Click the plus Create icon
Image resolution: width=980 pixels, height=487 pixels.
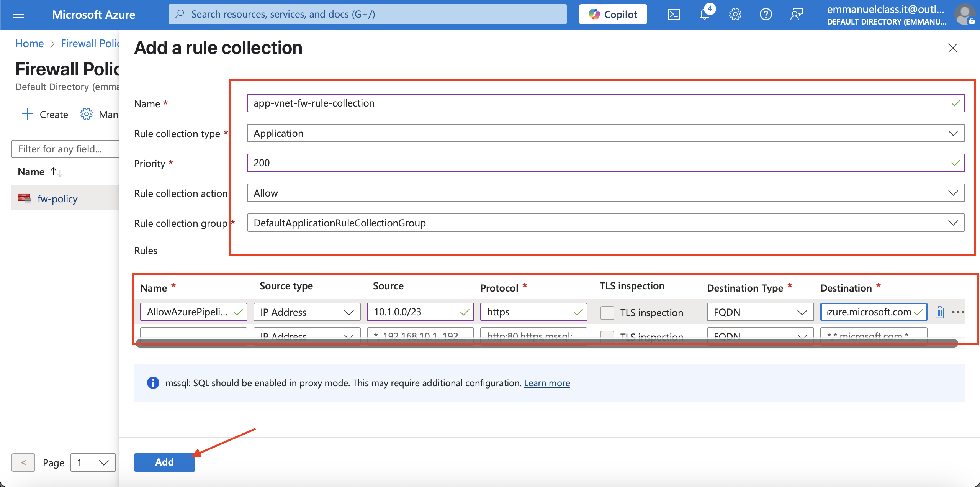pyautogui.click(x=27, y=114)
